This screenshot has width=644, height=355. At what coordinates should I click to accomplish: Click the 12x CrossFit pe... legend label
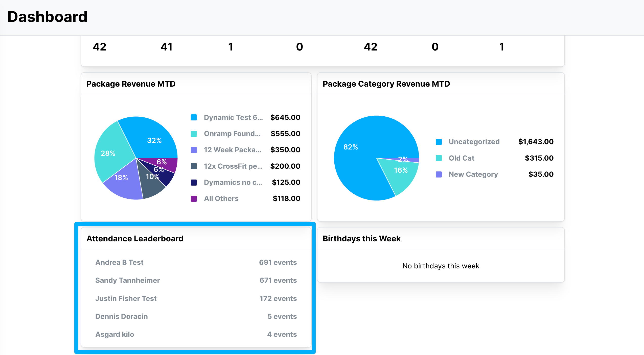pyautogui.click(x=233, y=166)
